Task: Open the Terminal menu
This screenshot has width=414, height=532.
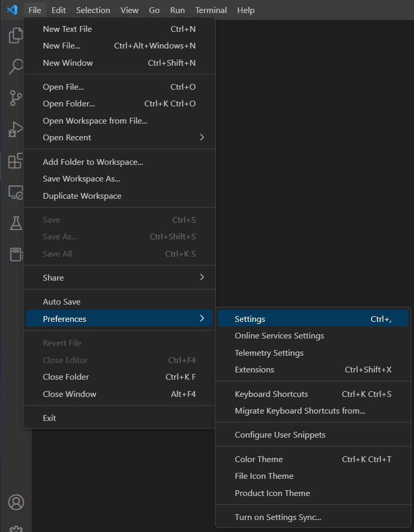Action: (x=211, y=10)
